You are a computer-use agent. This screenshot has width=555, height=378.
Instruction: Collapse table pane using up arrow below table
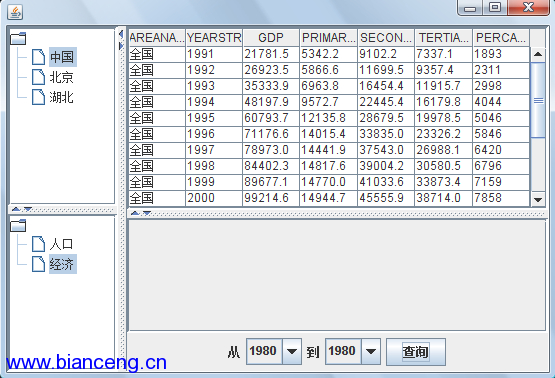click(135, 213)
